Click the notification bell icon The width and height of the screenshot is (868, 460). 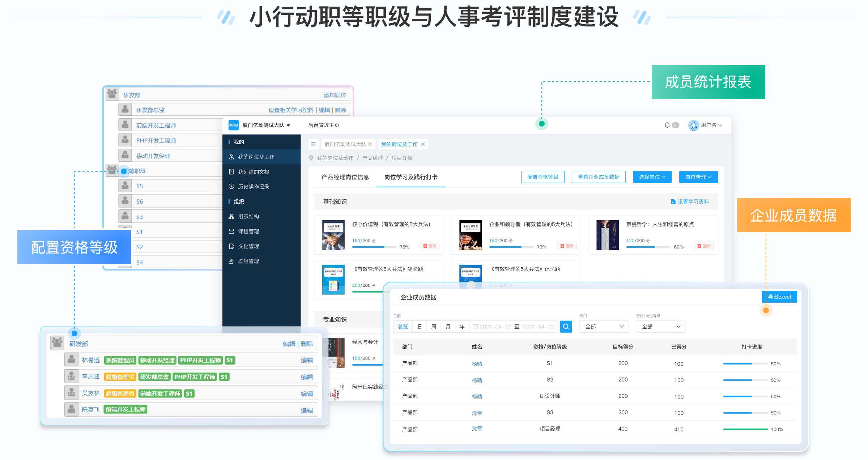(x=667, y=125)
